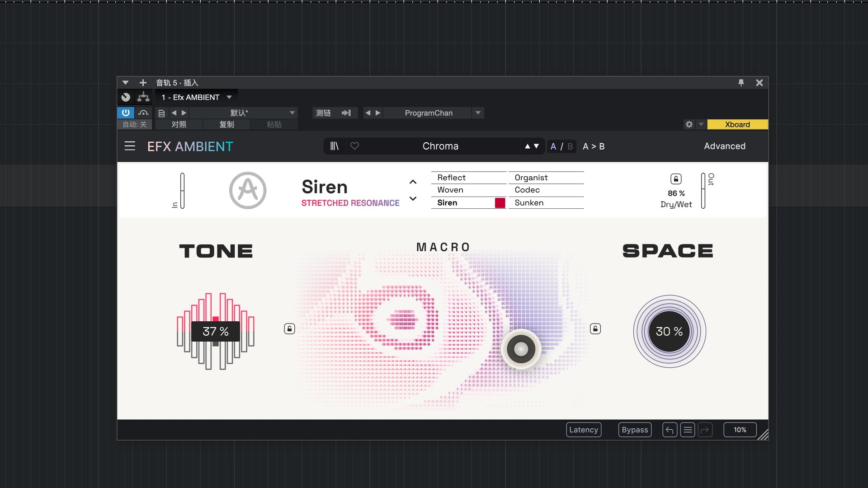Toggle the plugin power button

126,113
